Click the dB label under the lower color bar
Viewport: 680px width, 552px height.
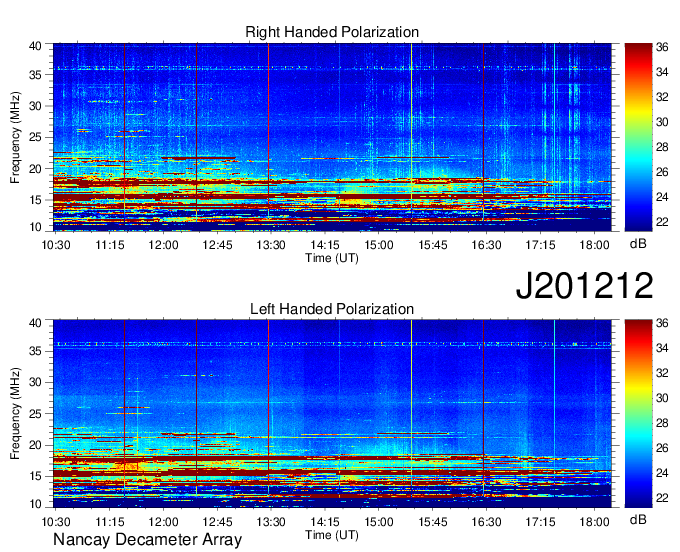tap(638, 519)
